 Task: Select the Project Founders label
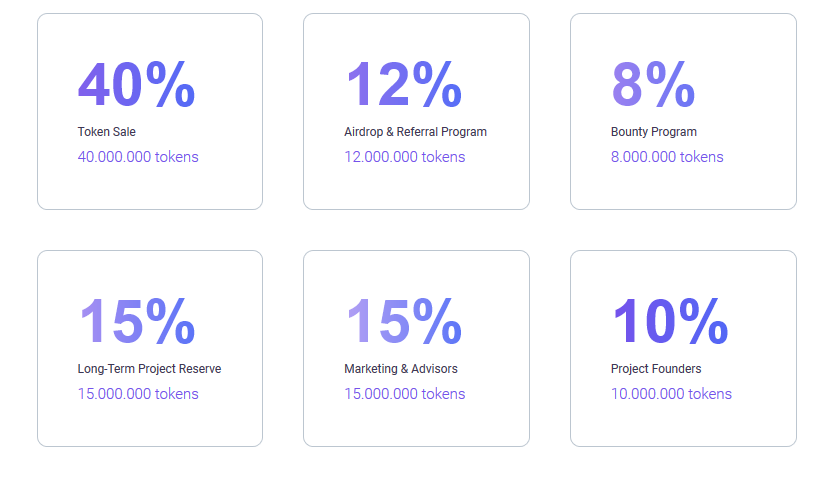(656, 369)
